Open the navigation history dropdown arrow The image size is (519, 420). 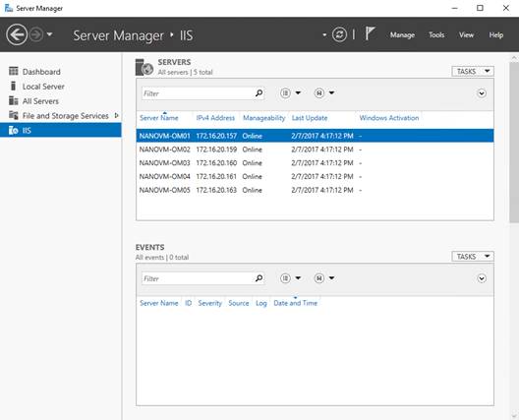pos(50,34)
